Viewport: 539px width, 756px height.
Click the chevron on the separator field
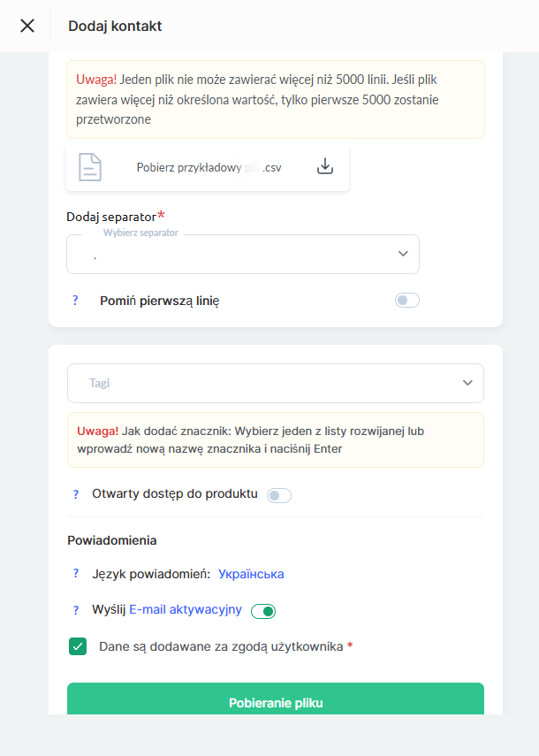402,254
